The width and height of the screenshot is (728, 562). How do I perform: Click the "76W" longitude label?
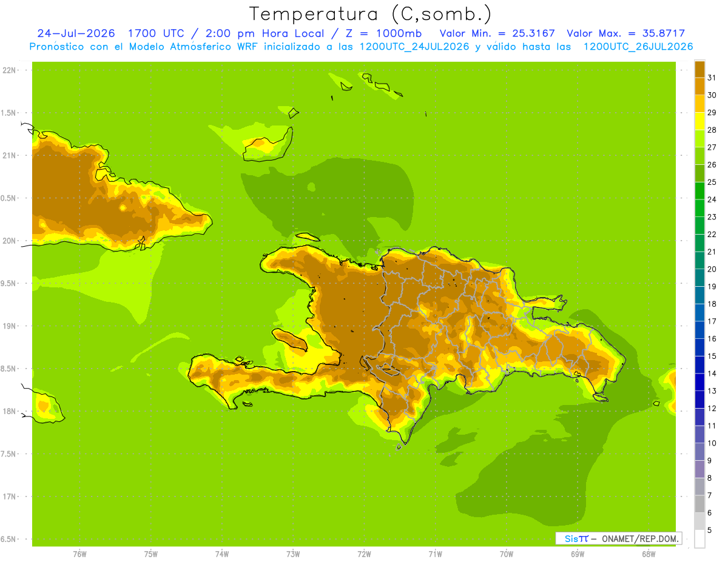click(x=79, y=554)
